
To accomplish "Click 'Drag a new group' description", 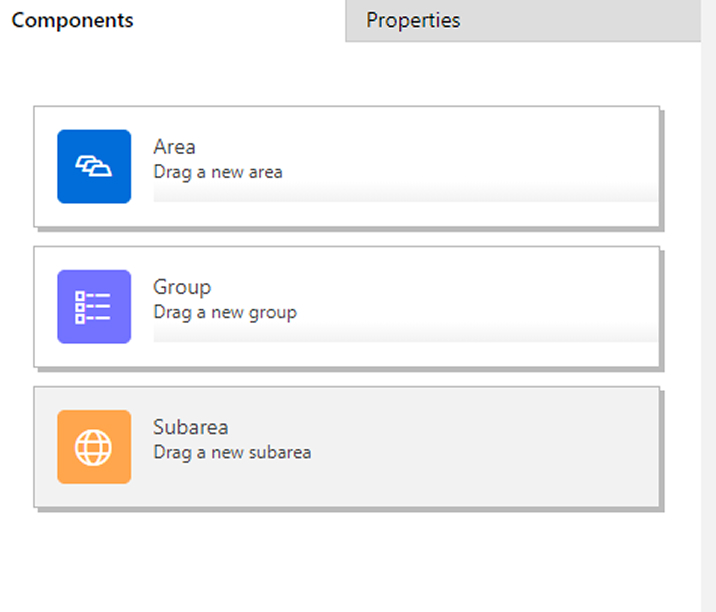I will point(225,313).
